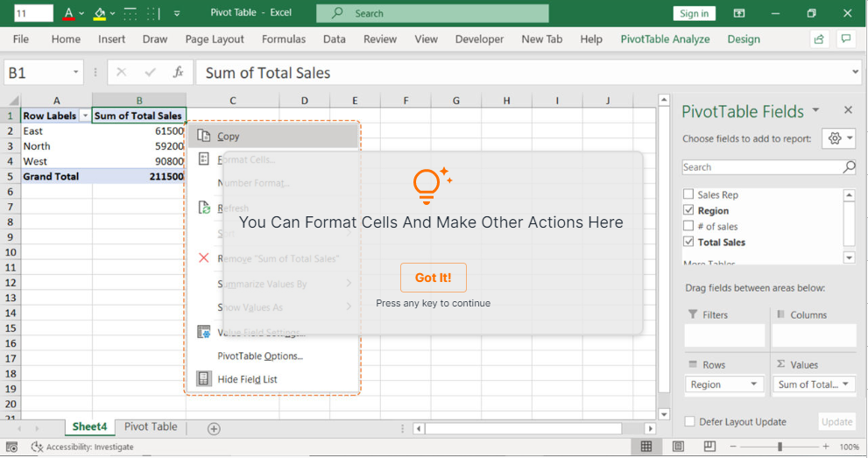868x458 pixels.
Task: Click the Select All corner triangle
Action: (14, 101)
